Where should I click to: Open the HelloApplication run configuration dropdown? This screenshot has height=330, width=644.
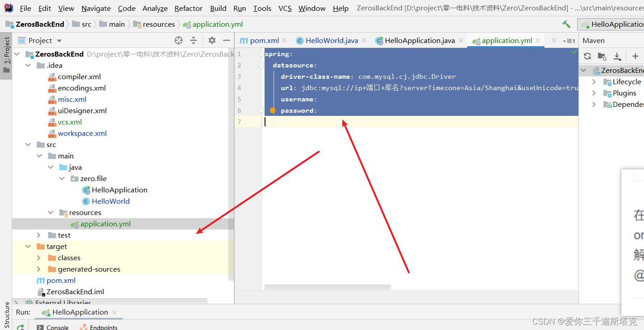612,24
